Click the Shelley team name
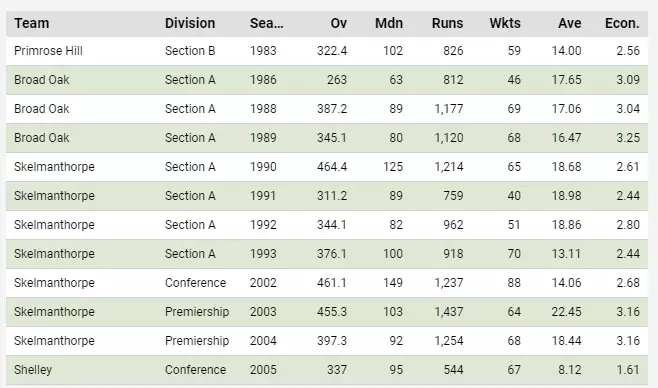This screenshot has height=388, width=658. coord(33,370)
